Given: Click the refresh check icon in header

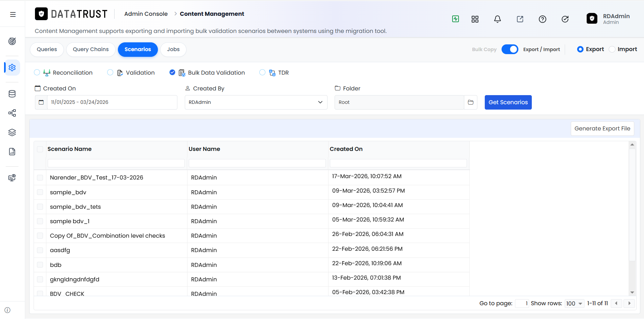Looking at the screenshot, I should point(565,19).
